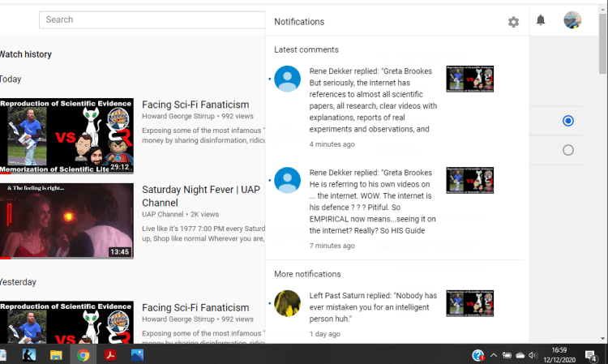This screenshot has height=364, width=608.
Task: Open notification settings gear icon
Action: [513, 22]
